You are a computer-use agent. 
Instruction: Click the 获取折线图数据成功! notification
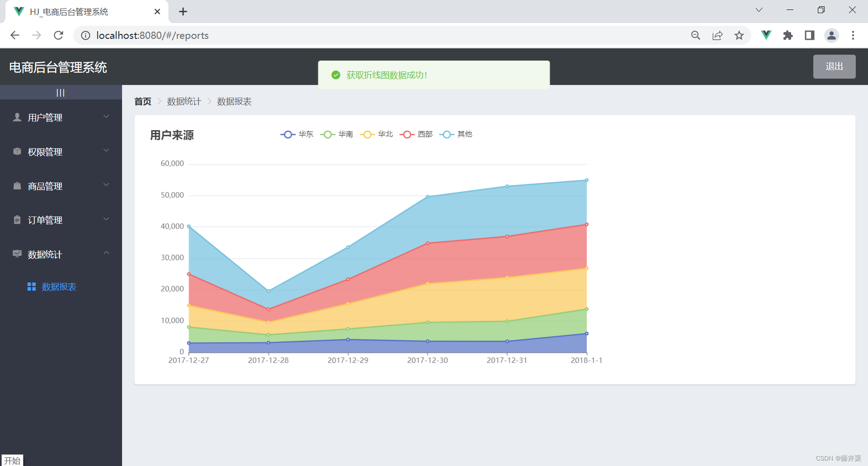pyautogui.click(x=434, y=75)
